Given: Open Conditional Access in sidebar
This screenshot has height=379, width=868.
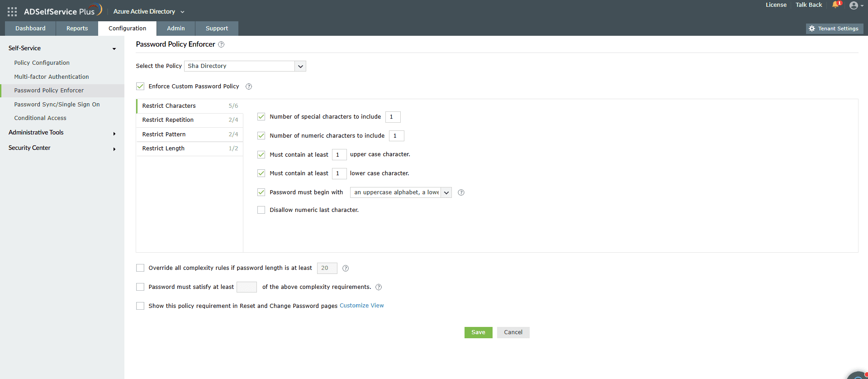Looking at the screenshot, I should [x=40, y=118].
